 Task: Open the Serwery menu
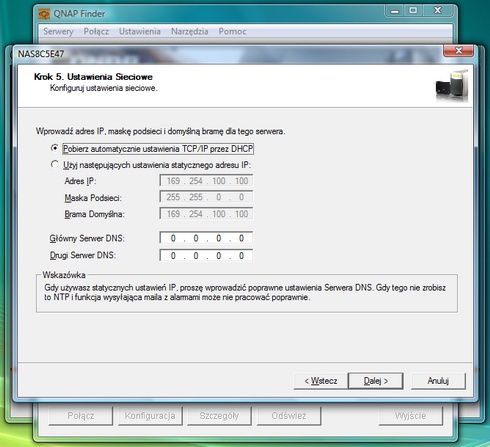pos(58,32)
